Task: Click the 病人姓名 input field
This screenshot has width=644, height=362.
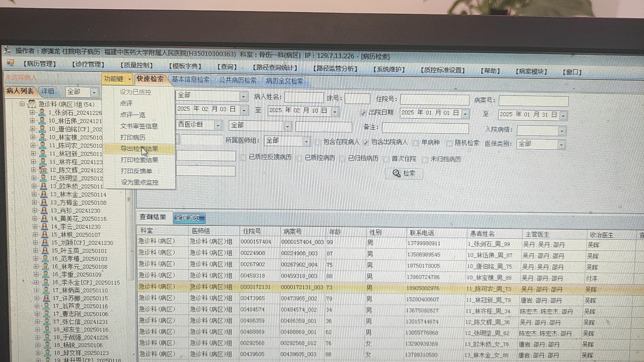Action: point(304,98)
